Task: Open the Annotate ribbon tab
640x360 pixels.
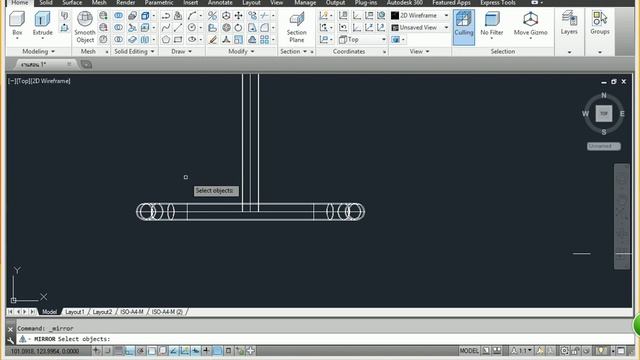Action: (x=220, y=3)
